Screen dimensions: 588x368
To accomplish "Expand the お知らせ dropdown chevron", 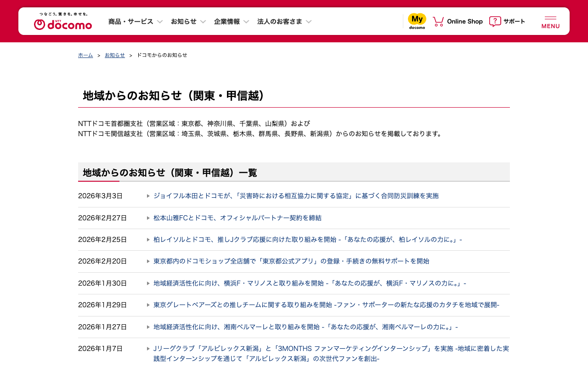I will (203, 22).
